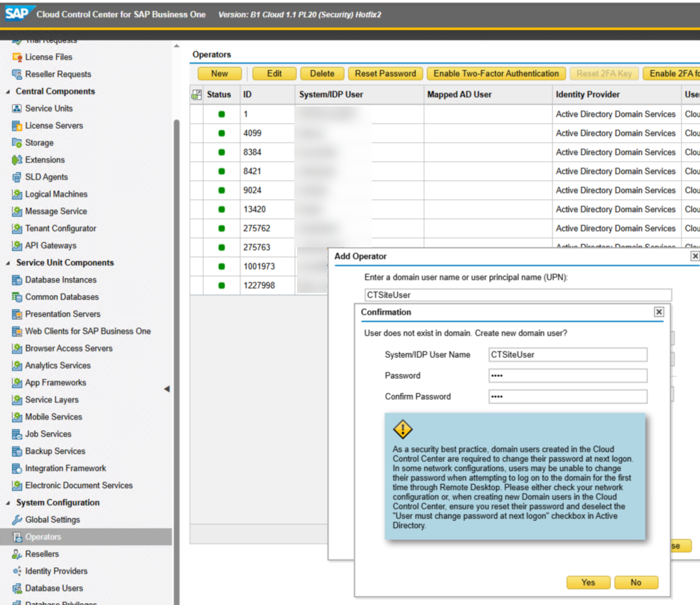Collapse sidebar with the left arrow handle

[167, 389]
